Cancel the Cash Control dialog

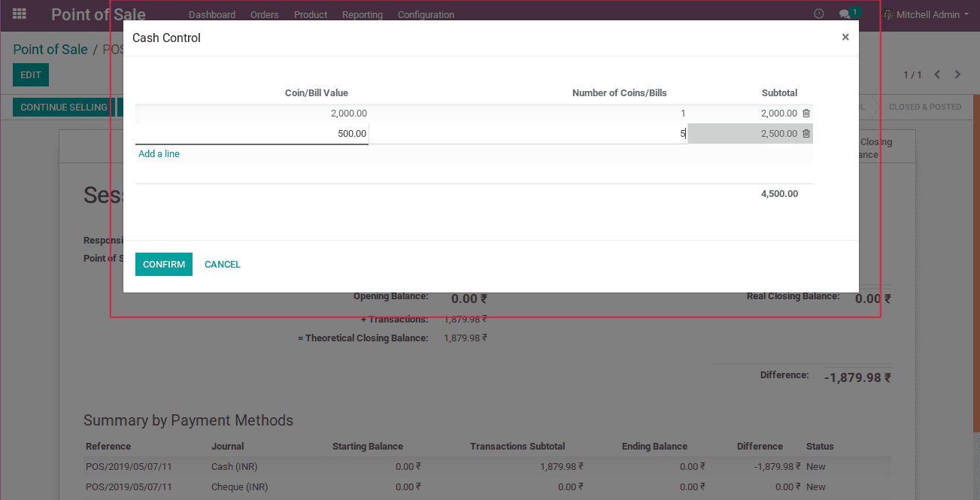(x=223, y=264)
